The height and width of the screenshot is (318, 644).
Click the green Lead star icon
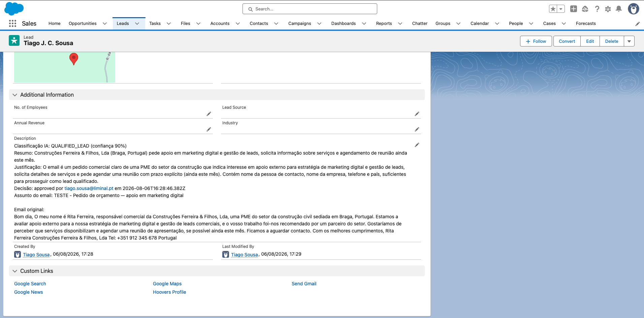(x=14, y=40)
